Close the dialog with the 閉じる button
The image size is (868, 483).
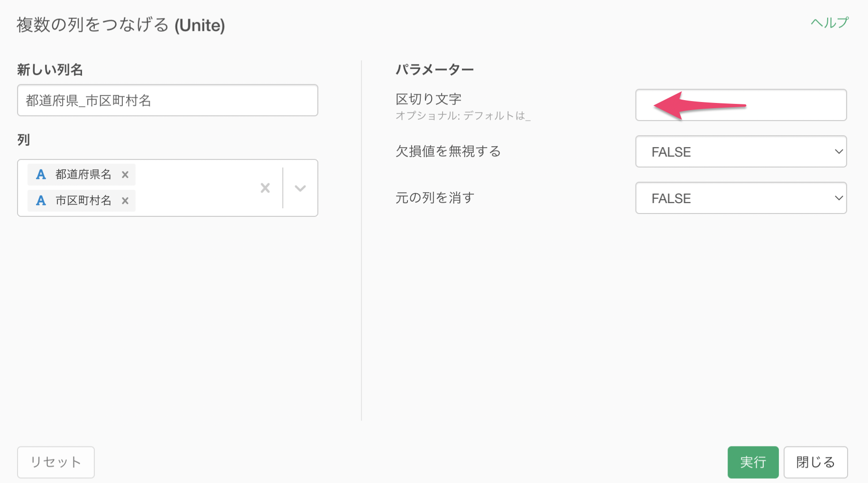(x=815, y=462)
